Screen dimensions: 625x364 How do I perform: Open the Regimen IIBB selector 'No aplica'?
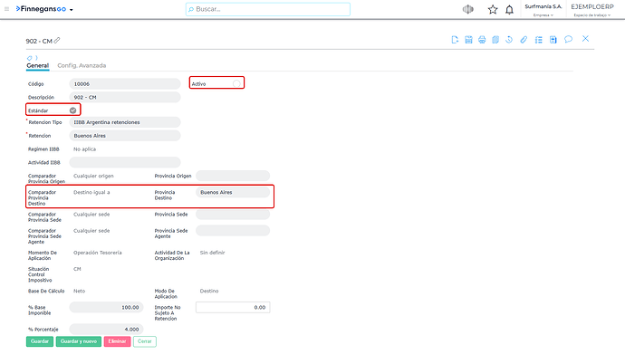84,149
